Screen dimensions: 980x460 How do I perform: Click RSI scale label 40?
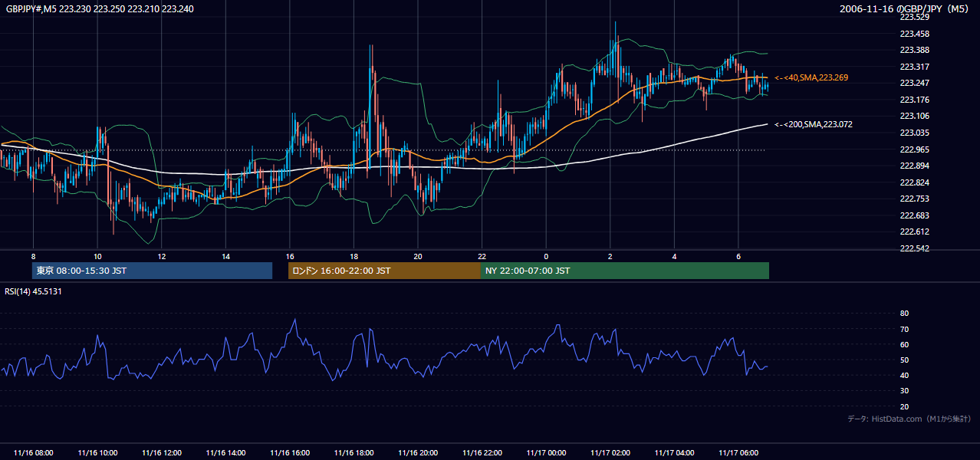(x=904, y=375)
